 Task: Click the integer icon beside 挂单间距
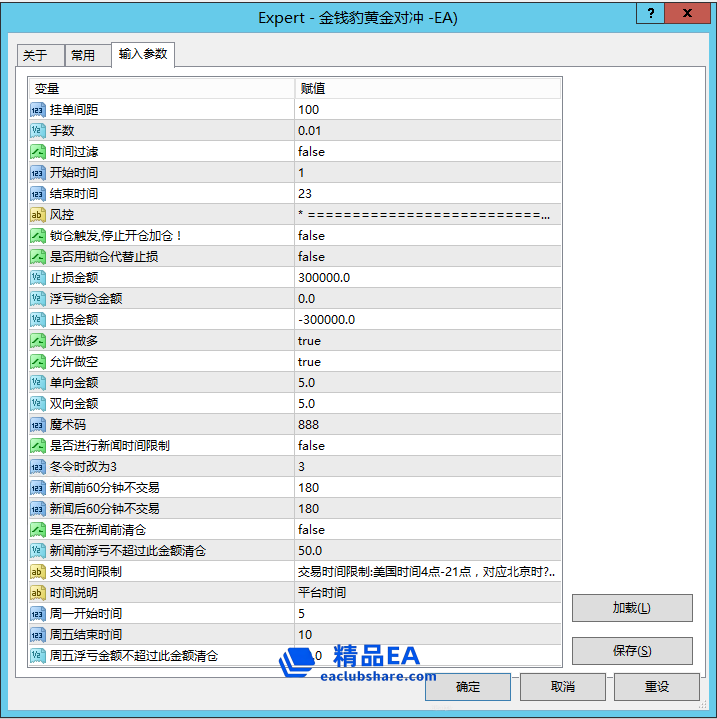tap(37, 110)
